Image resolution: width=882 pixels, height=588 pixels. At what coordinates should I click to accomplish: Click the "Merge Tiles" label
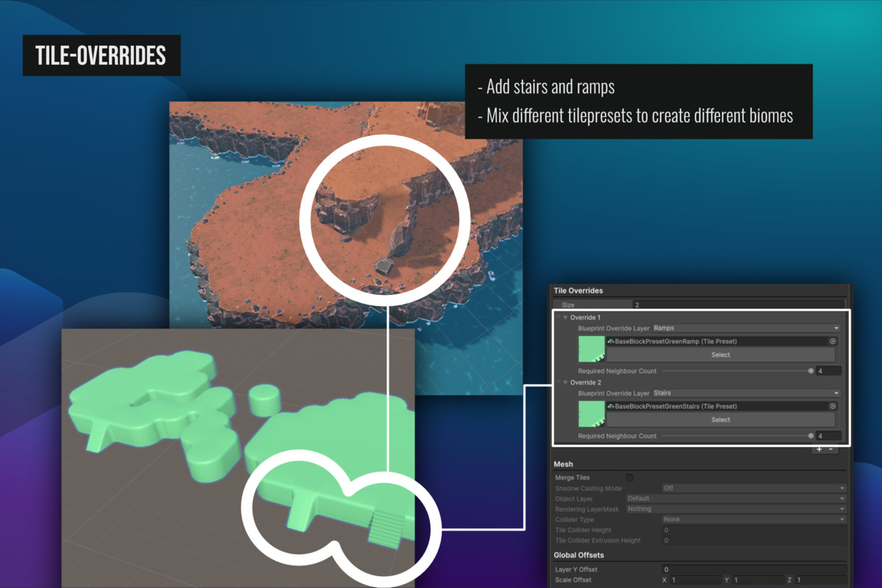click(574, 478)
